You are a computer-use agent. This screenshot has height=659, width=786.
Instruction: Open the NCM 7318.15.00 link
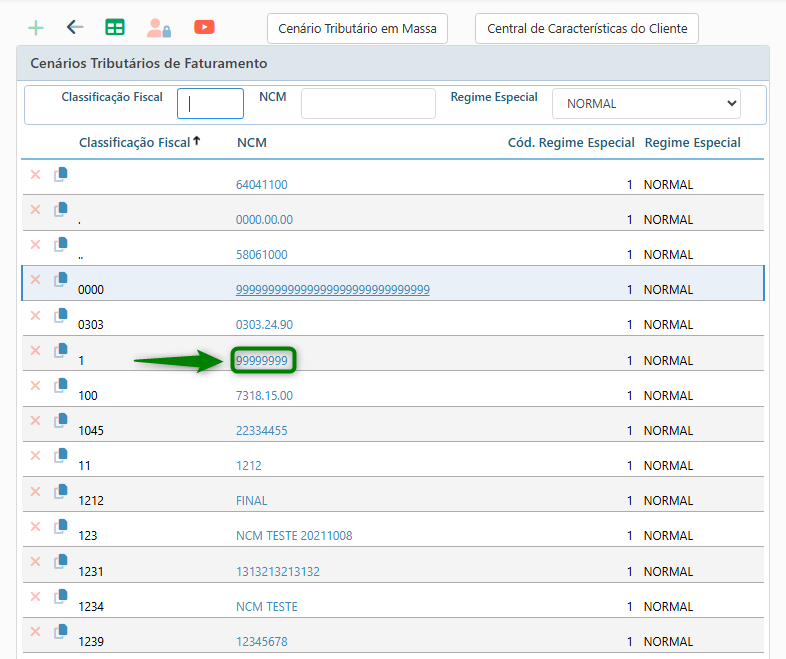pyautogui.click(x=264, y=396)
